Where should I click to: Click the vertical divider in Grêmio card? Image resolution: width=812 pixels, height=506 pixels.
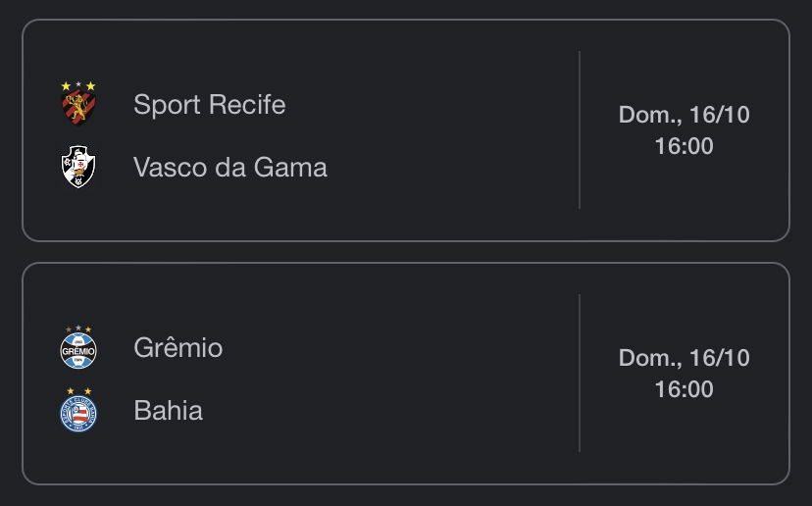580,374
